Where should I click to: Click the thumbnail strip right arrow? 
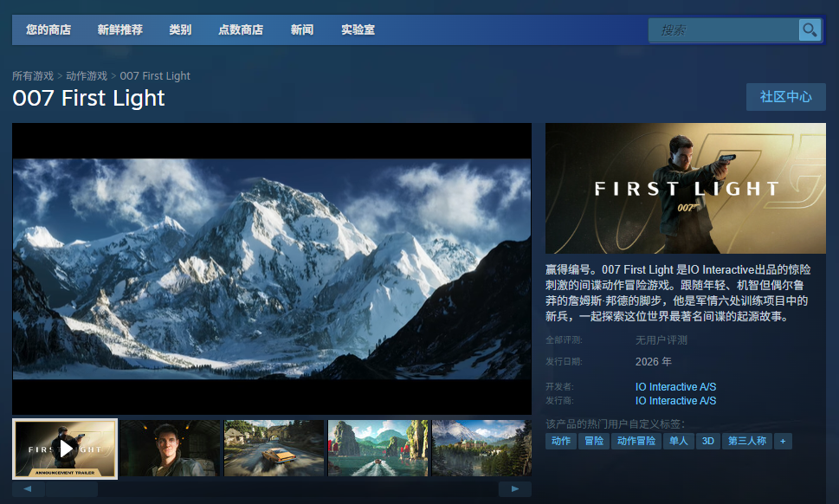(515, 488)
